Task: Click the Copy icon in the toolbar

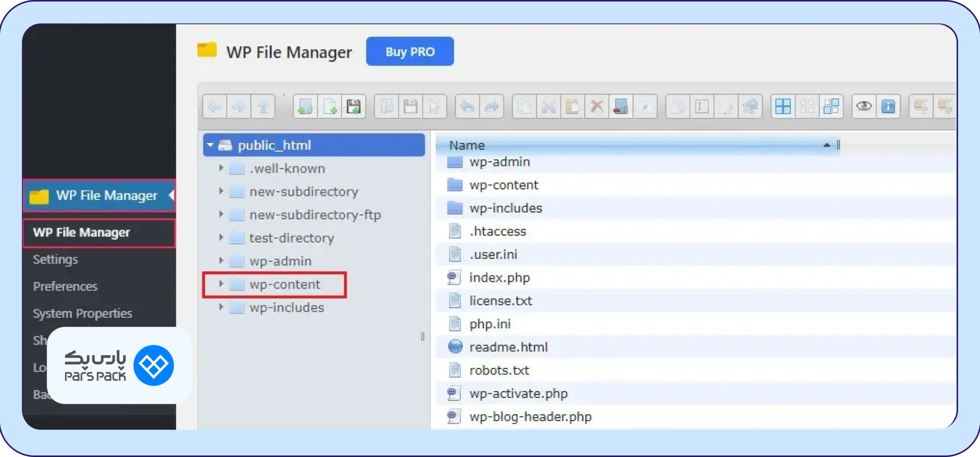Action: click(x=524, y=106)
